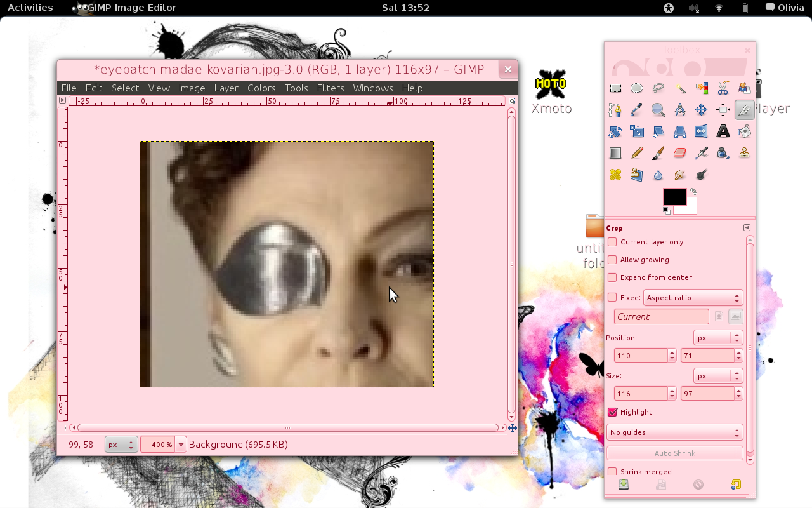
Task: Select the Clone stamp tool
Action: click(x=745, y=153)
